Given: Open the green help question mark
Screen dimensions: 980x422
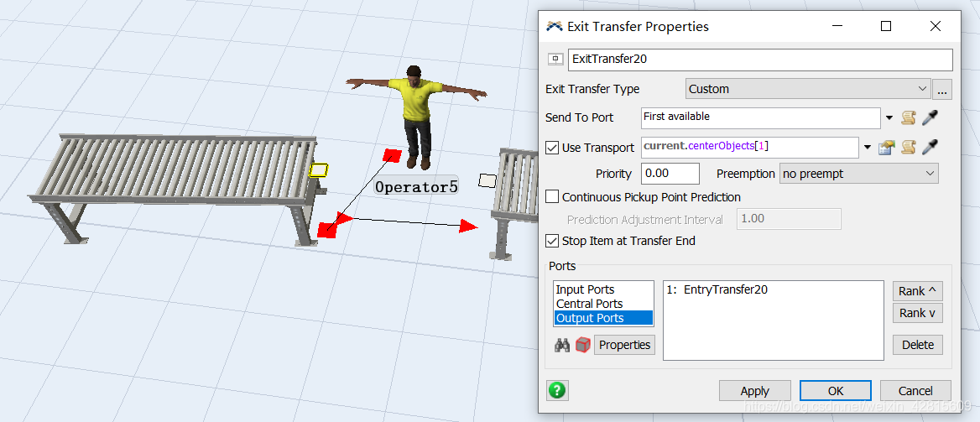Looking at the screenshot, I should pos(557,391).
